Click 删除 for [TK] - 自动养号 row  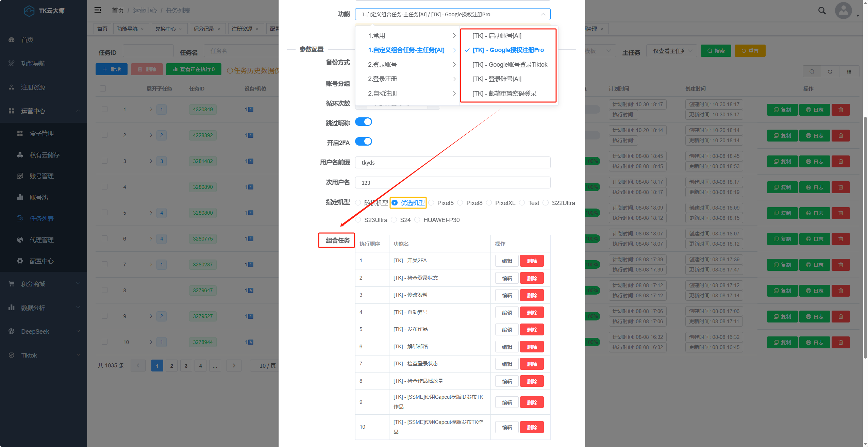[532, 312]
